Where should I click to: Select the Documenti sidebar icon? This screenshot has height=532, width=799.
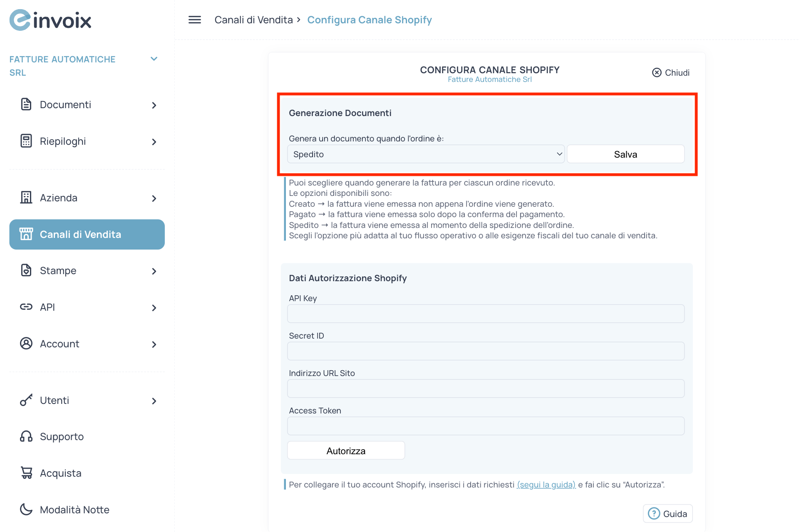(x=26, y=104)
